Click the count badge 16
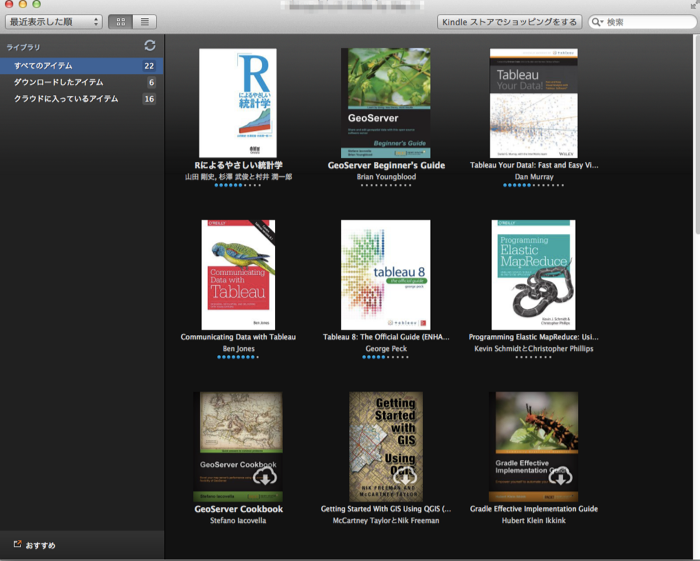The width and height of the screenshot is (700, 561). 149,99
